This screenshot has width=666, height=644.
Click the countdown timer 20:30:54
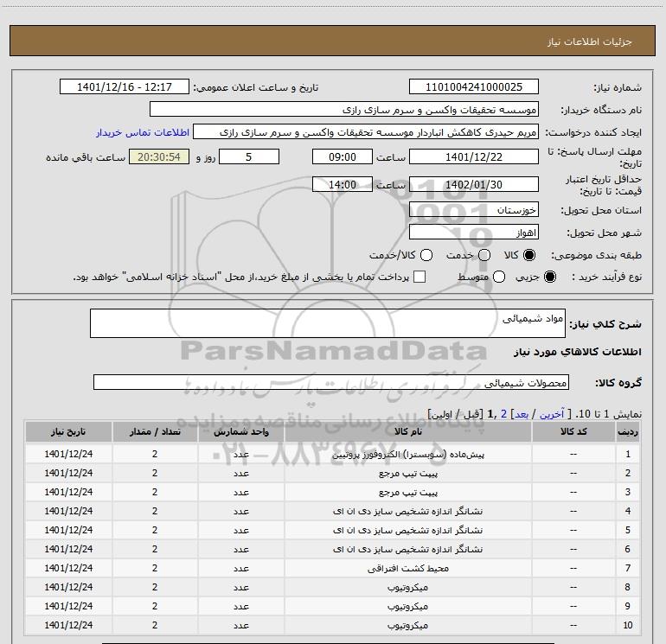[159, 156]
